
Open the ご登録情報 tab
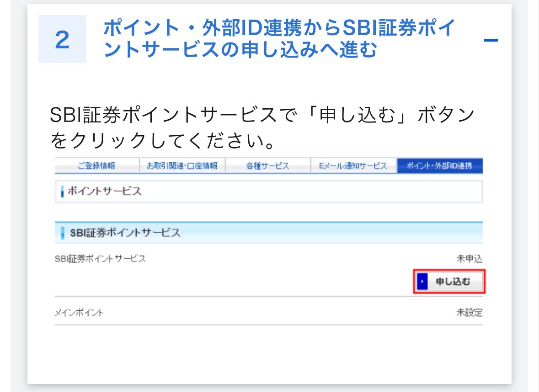[x=96, y=165]
